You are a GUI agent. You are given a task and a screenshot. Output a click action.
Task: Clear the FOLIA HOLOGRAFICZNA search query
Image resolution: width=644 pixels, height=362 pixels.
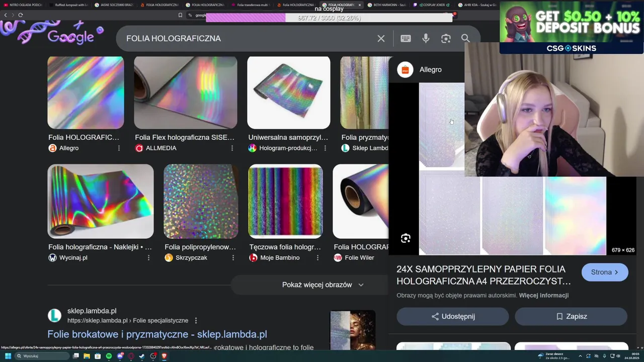[381, 38]
